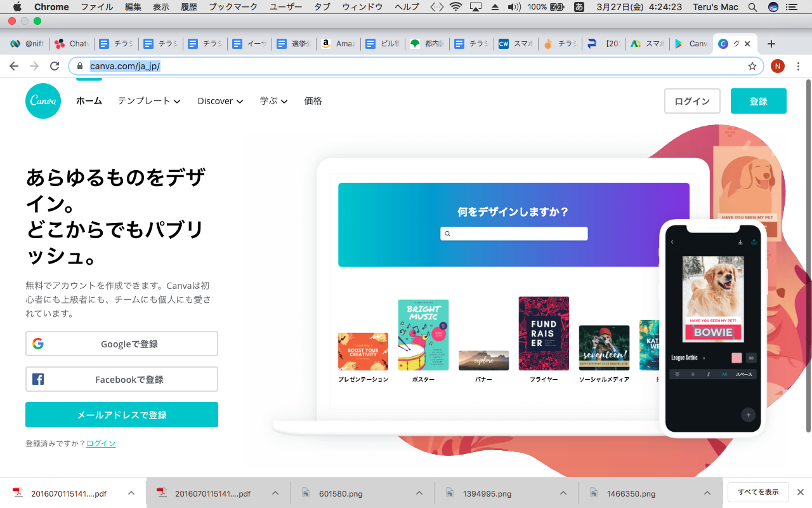Click the 何をデザインしますか search field
This screenshot has height=508, width=812.
pyautogui.click(x=514, y=234)
